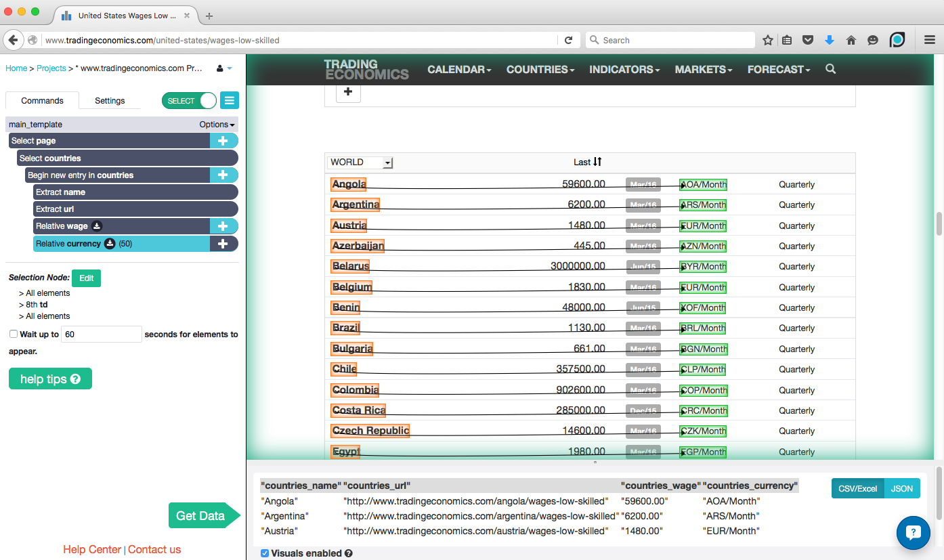Switch to the Settings tab
The width and height of the screenshot is (944, 560).
[x=110, y=100]
